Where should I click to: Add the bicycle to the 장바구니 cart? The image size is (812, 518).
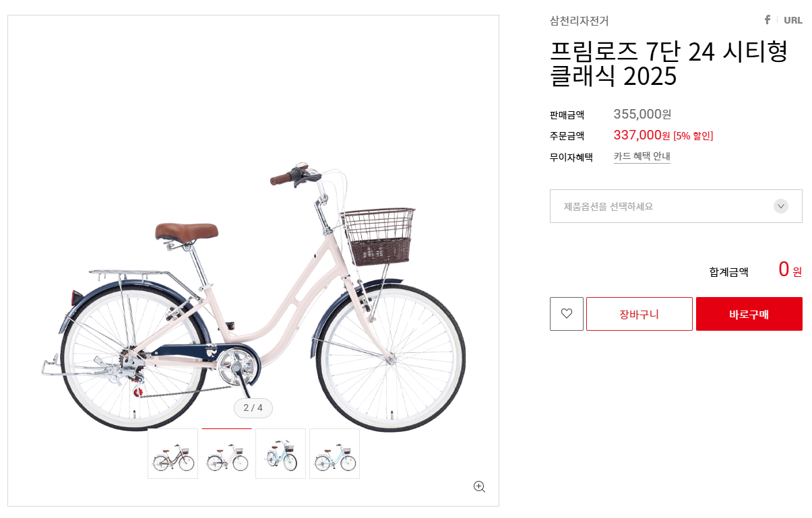[x=639, y=314]
